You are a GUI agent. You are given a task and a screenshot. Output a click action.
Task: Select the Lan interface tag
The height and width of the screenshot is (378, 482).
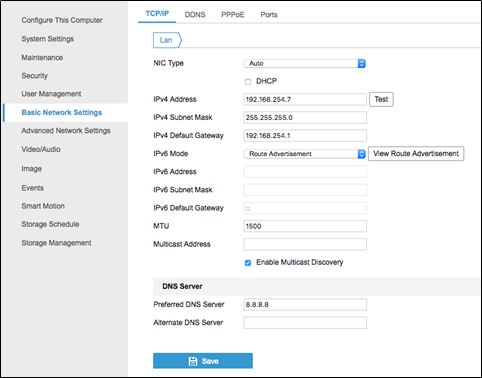167,40
